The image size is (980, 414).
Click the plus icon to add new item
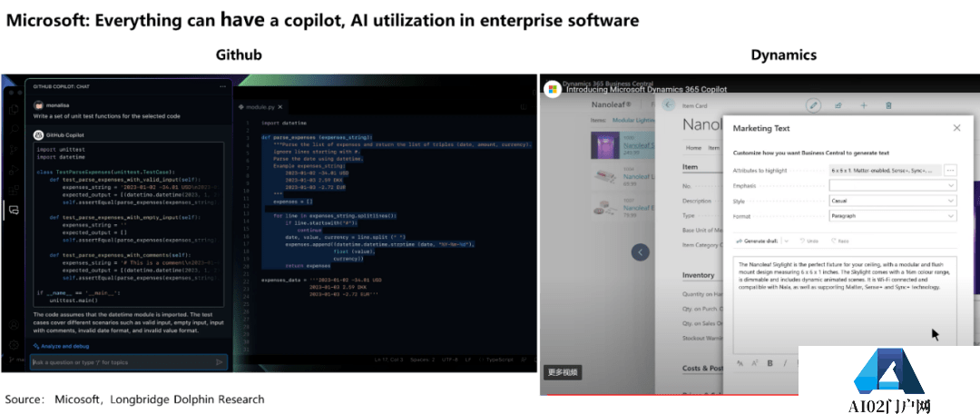864,105
